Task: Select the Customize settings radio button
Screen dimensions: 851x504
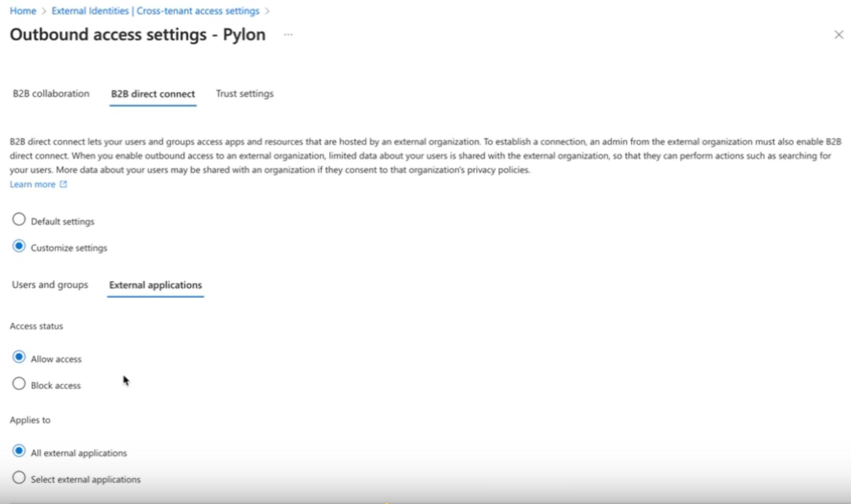Action: (19, 246)
